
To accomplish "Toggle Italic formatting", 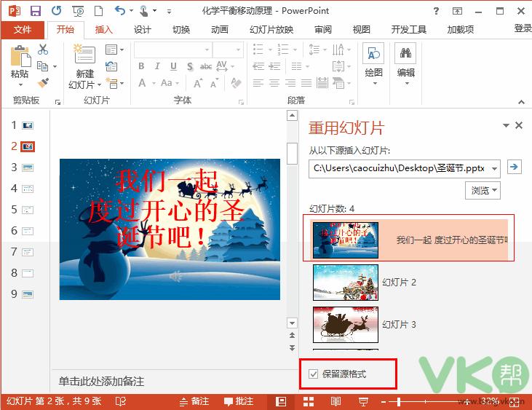I will 157,66.
